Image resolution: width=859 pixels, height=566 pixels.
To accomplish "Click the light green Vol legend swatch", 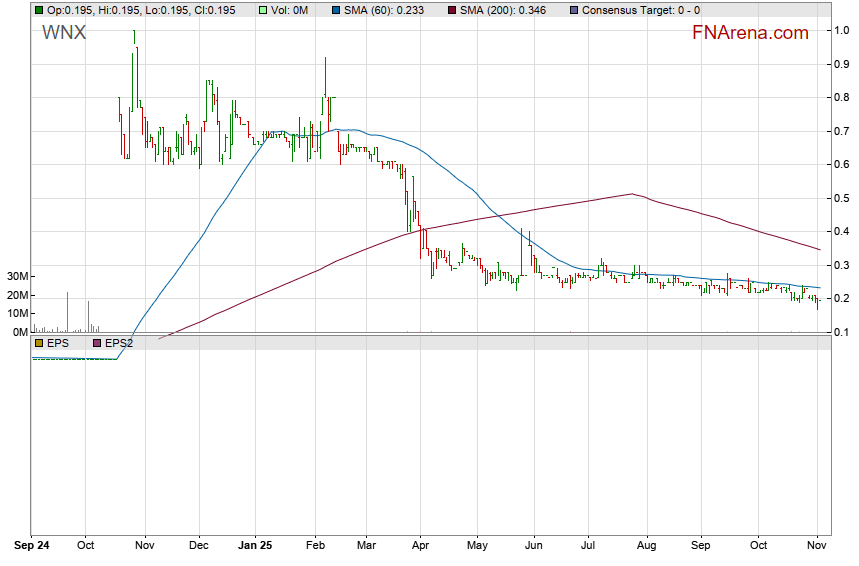I will pos(263,10).
